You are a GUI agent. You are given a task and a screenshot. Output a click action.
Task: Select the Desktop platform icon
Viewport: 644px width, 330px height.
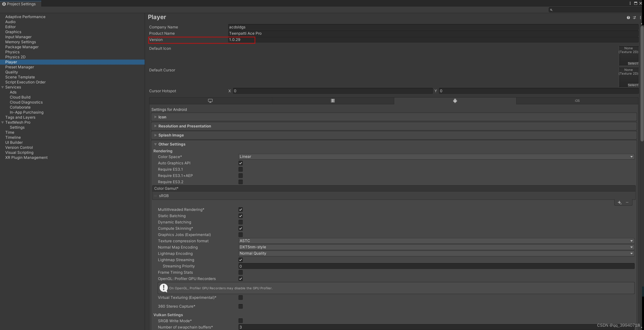pyautogui.click(x=210, y=100)
